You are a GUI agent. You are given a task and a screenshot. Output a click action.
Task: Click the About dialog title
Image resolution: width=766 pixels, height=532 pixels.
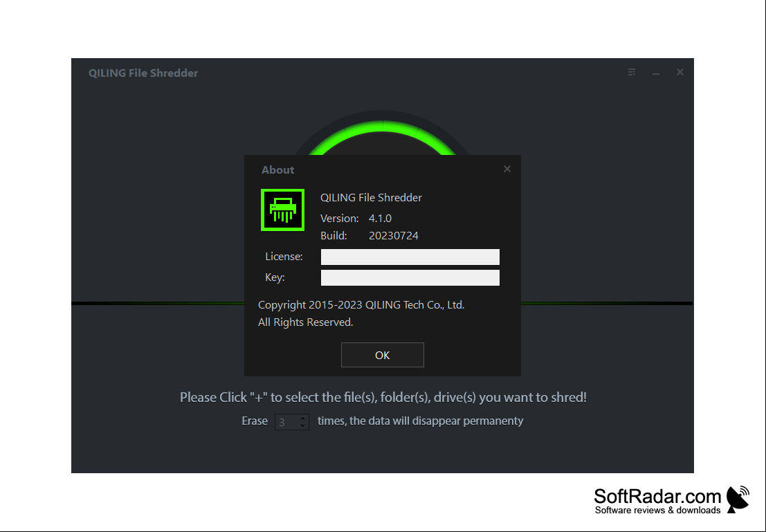(x=277, y=170)
